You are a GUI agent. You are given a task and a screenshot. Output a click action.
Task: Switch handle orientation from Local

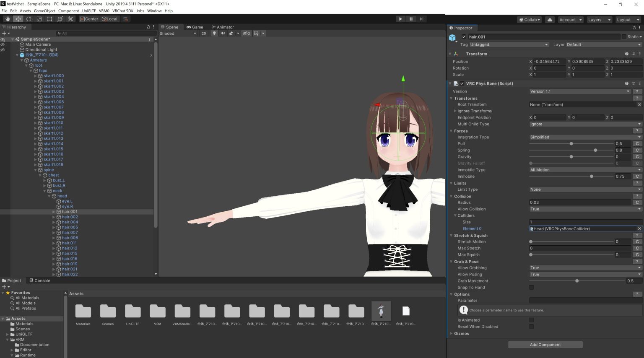tap(109, 18)
